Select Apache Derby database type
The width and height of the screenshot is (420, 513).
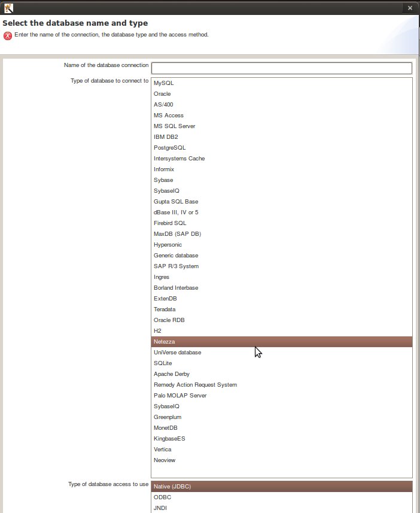point(282,375)
